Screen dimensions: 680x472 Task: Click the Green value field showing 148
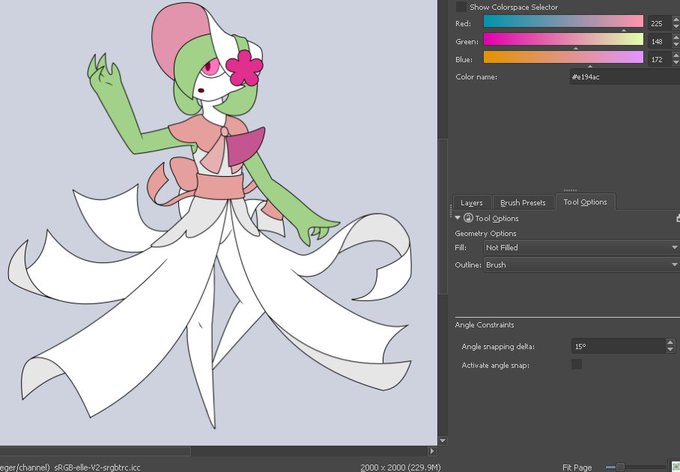coord(659,42)
